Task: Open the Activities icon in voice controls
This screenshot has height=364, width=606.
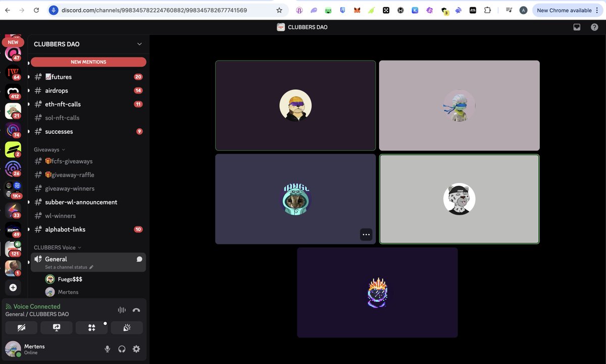Action: coord(91,327)
